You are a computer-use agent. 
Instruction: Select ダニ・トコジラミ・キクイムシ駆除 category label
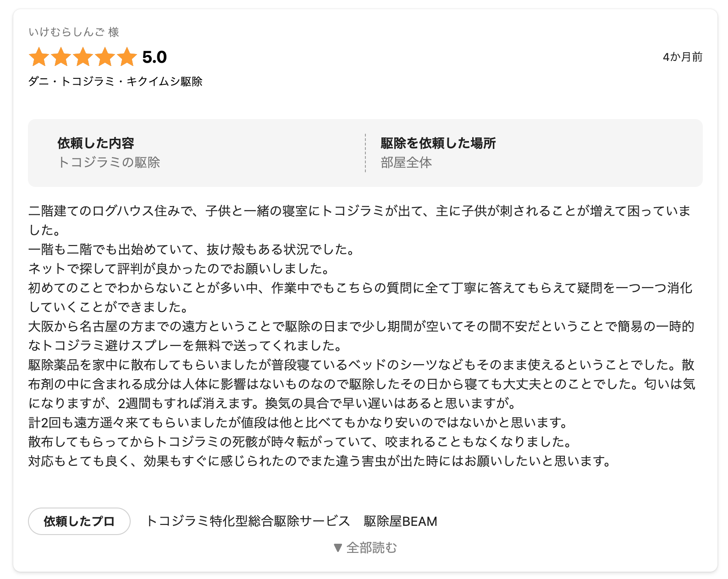116,82
